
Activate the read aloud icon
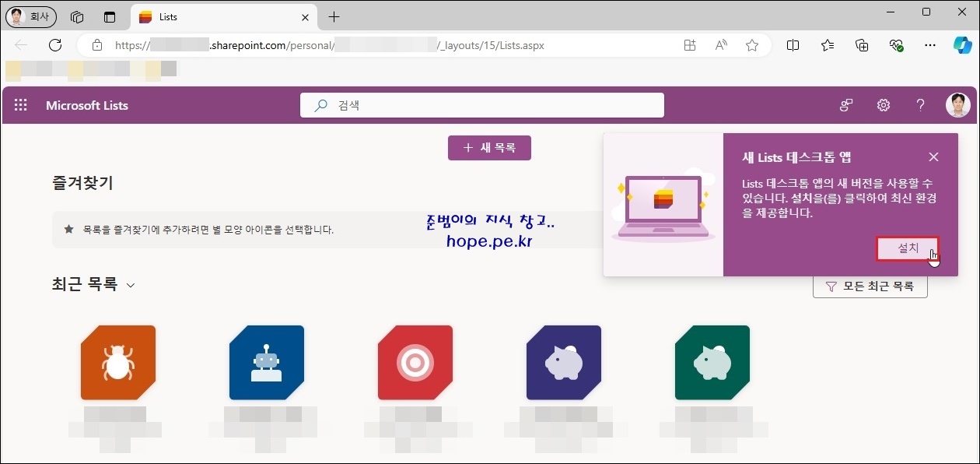click(721, 45)
